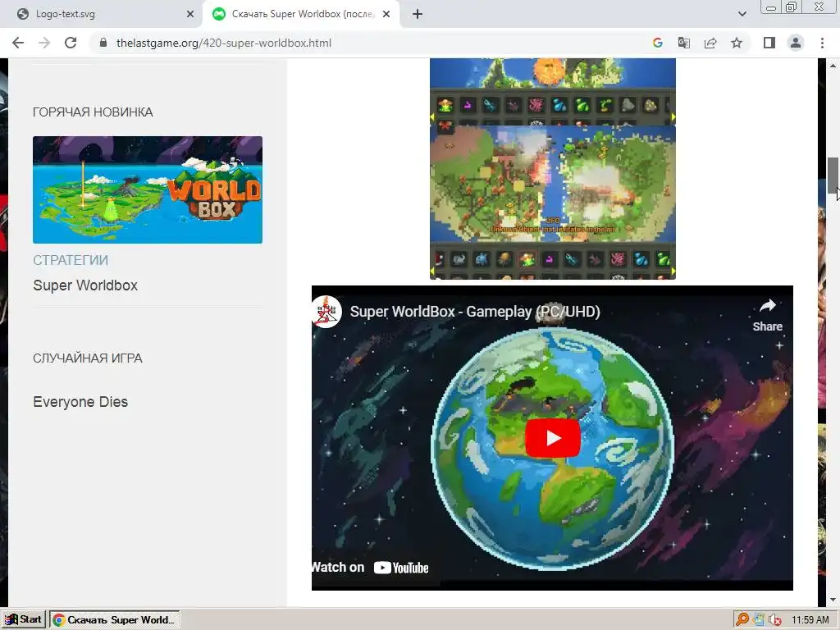
Task: View site security lock information
Action: [103, 43]
